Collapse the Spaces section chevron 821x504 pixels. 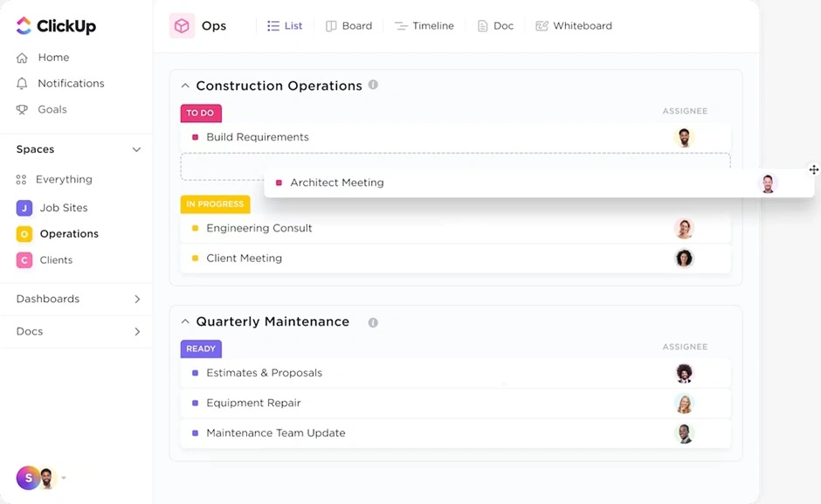click(136, 150)
